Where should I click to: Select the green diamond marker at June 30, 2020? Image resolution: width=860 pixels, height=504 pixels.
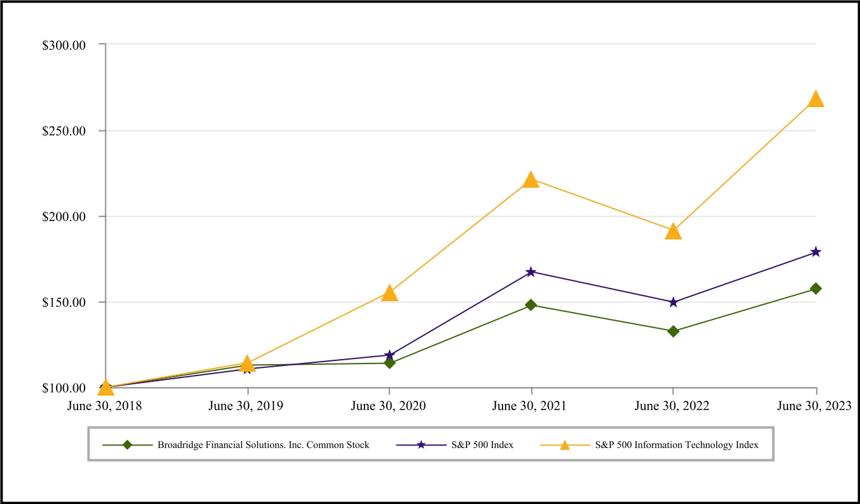point(390,363)
